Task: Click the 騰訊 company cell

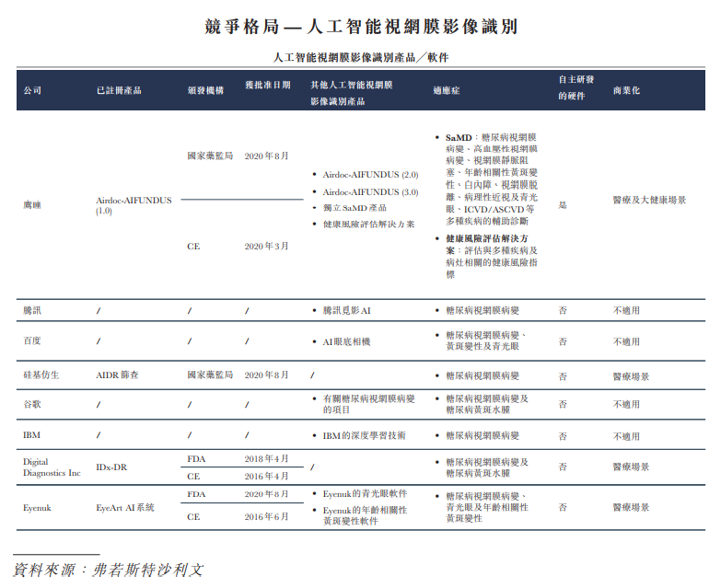Action: (x=32, y=310)
